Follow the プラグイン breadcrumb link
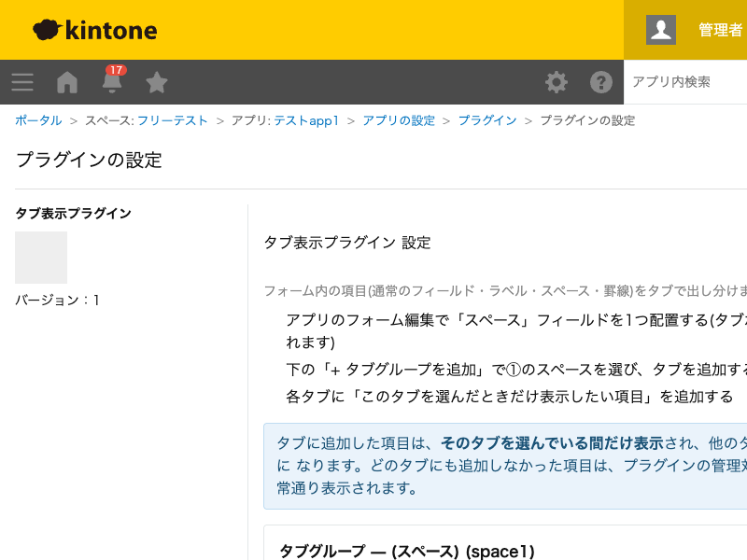 click(487, 120)
